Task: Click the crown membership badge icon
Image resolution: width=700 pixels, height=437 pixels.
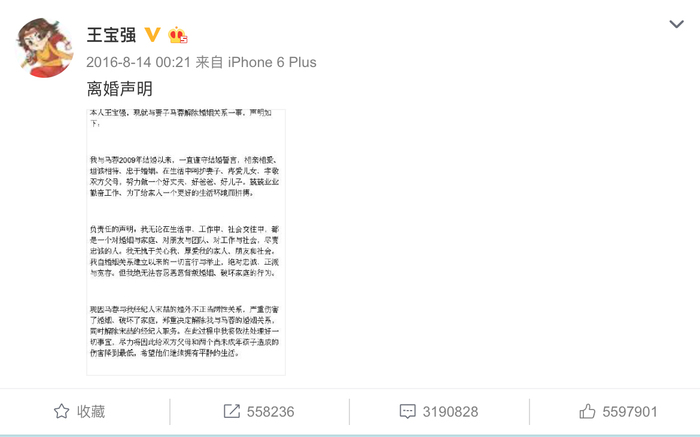Action: (x=177, y=35)
